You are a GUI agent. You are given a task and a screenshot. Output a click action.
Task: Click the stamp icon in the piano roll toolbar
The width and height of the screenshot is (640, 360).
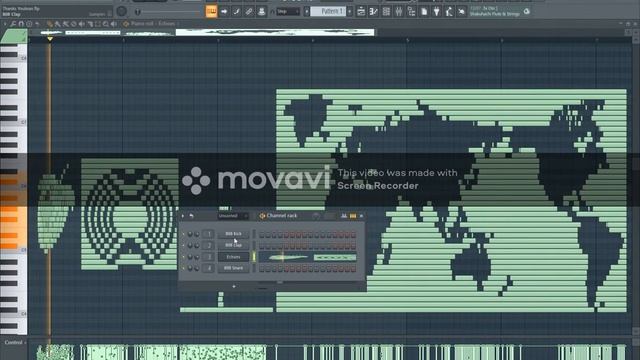pos(29,24)
